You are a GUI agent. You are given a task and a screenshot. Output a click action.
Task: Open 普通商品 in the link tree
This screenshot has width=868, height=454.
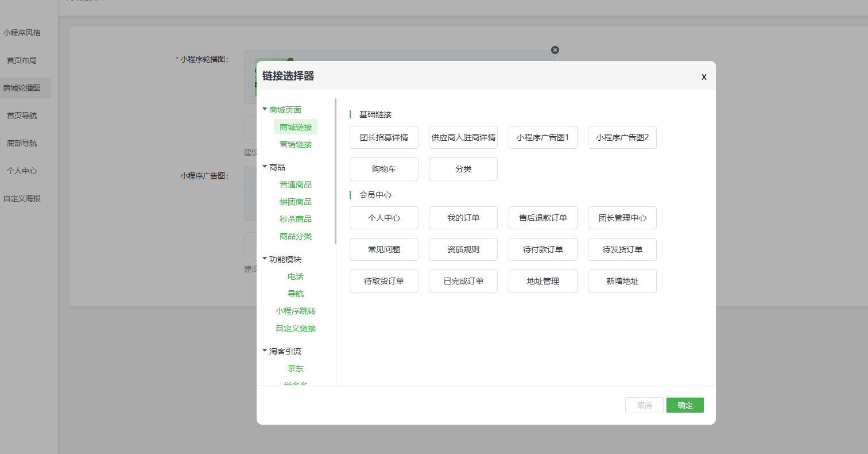tap(296, 184)
